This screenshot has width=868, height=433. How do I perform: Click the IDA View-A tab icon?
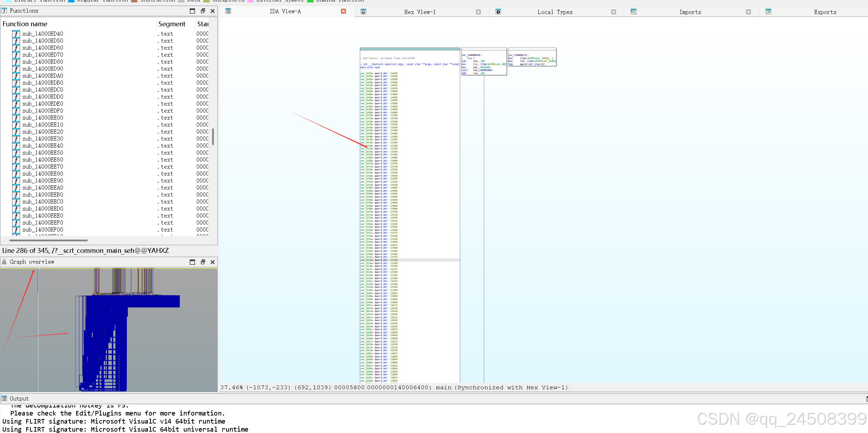tap(228, 11)
